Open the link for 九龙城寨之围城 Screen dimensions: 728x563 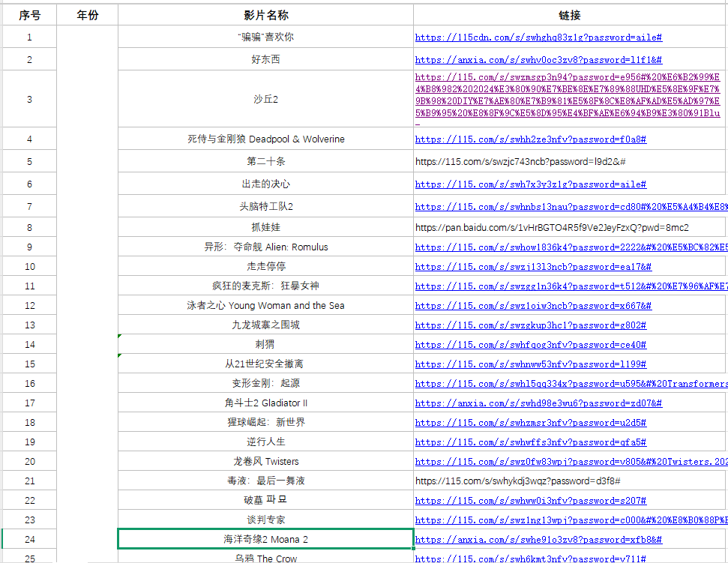point(531,325)
